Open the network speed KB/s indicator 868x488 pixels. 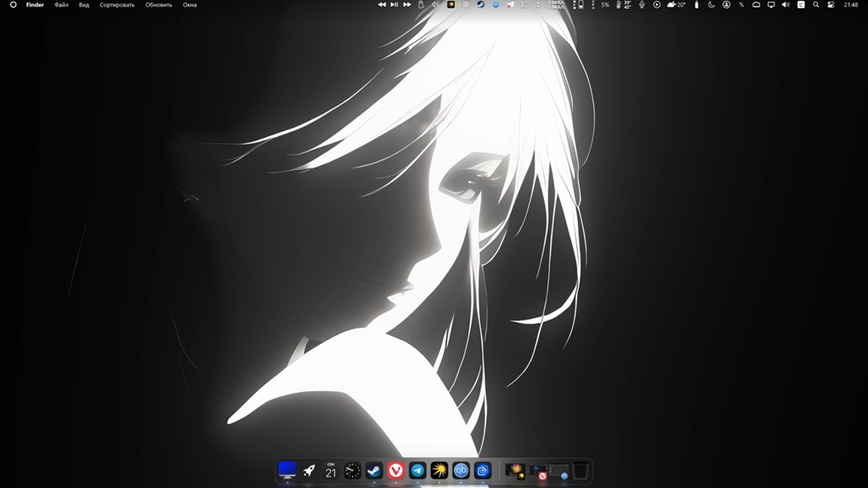click(x=556, y=4)
